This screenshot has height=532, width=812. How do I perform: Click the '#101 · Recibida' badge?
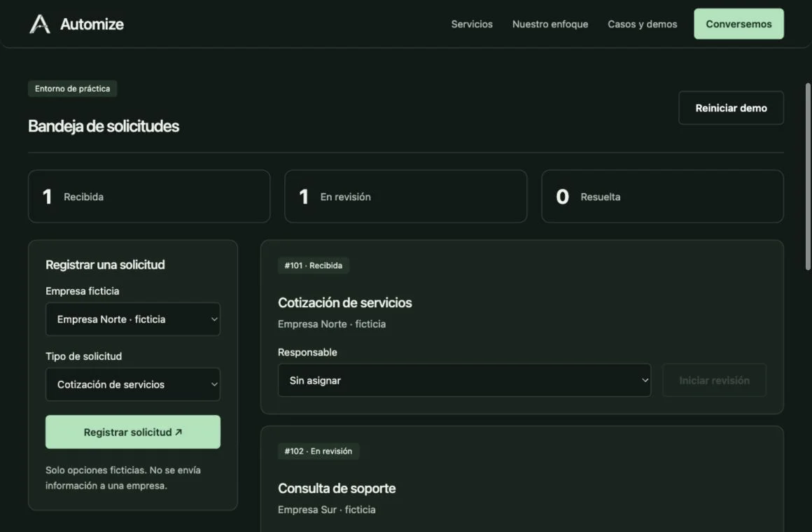(314, 265)
